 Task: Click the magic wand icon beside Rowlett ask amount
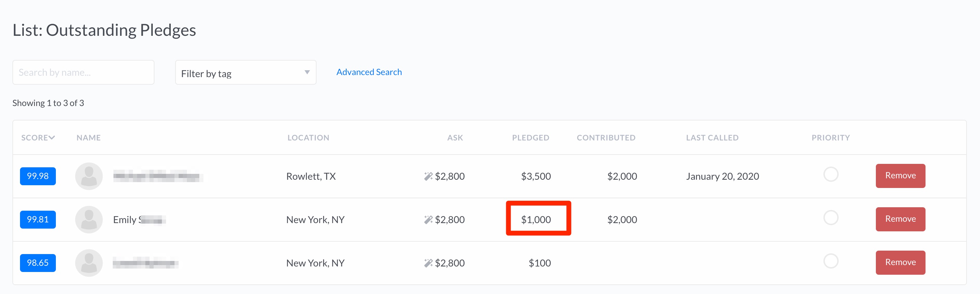[x=428, y=176]
